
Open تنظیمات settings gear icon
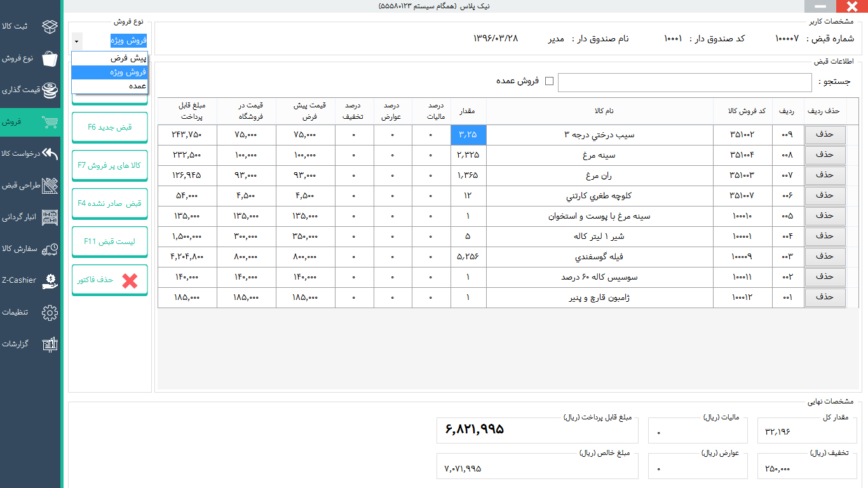[x=50, y=313]
